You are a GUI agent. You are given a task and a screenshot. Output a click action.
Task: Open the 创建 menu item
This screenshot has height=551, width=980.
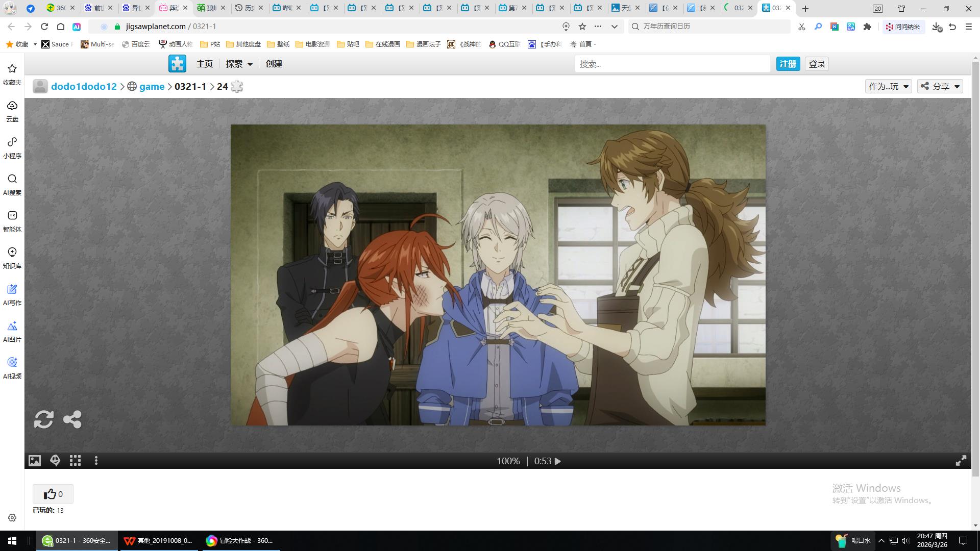[274, 64]
